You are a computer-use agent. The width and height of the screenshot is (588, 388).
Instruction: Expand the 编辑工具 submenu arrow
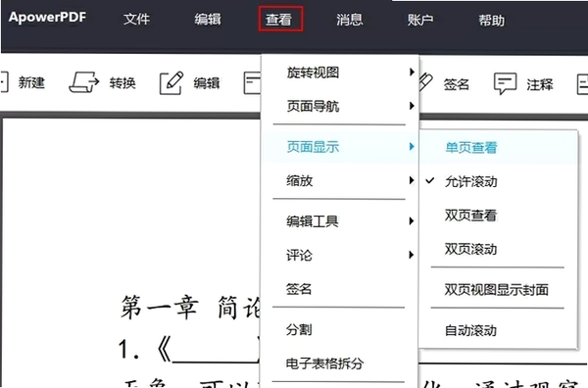pyautogui.click(x=412, y=220)
